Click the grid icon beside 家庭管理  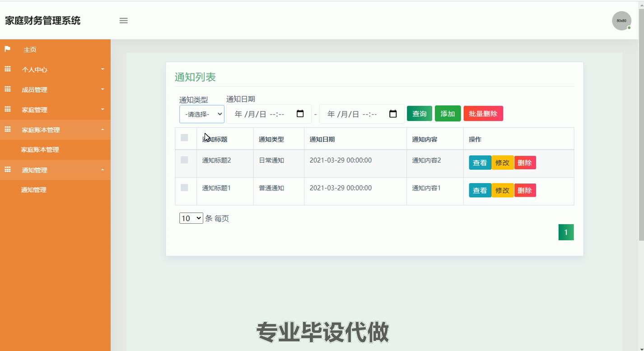click(x=8, y=109)
